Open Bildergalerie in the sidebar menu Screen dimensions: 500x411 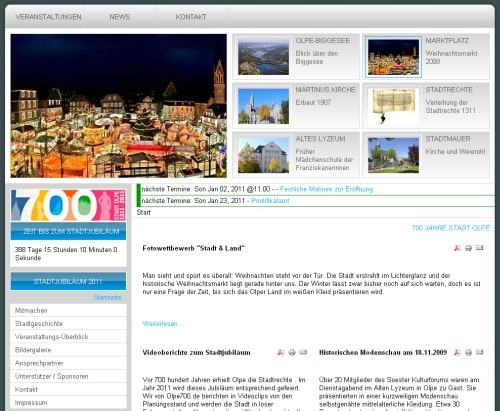[68, 350]
